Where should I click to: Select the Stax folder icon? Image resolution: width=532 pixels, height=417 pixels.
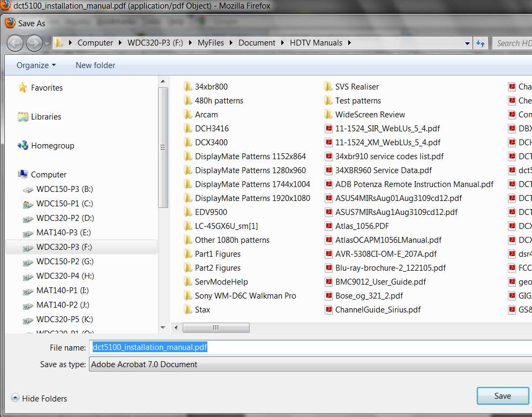[188, 309]
